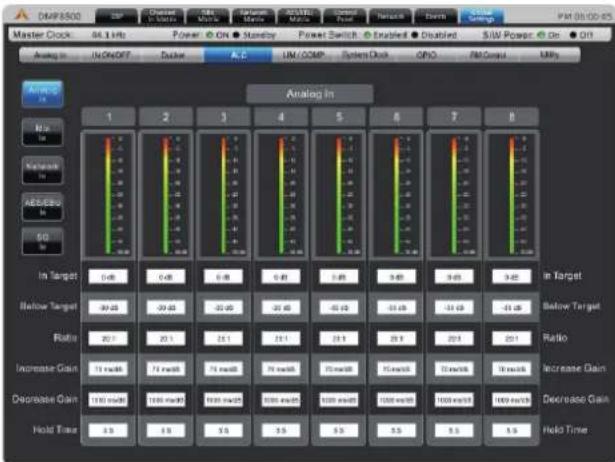The image size is (615, 462).
Task: Open the Events top tab
Action: (x=436, y=16)
